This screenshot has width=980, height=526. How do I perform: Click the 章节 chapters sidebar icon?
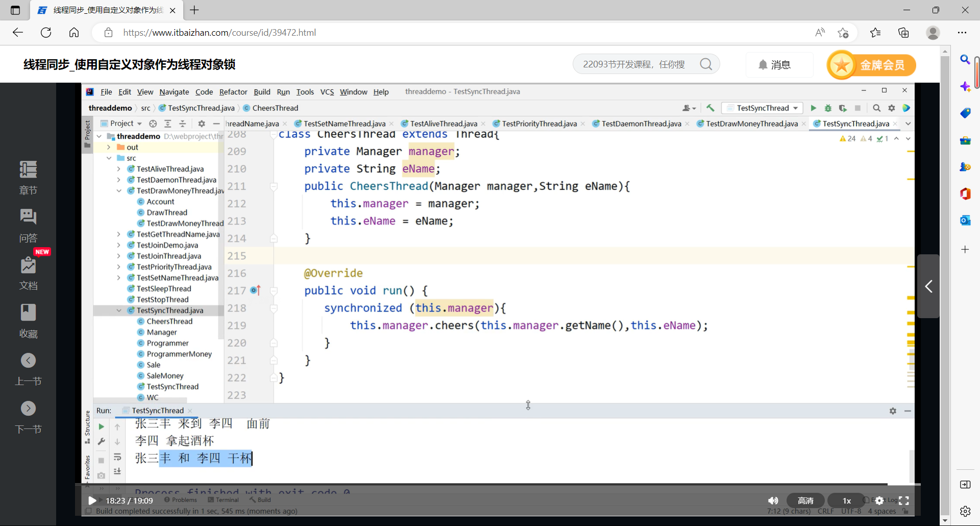[x=28, y=178]
